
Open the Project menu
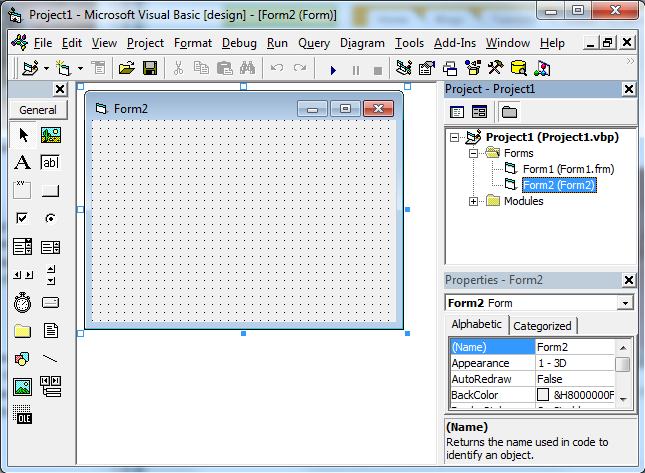pyautogui.click(x=145, y=43)
